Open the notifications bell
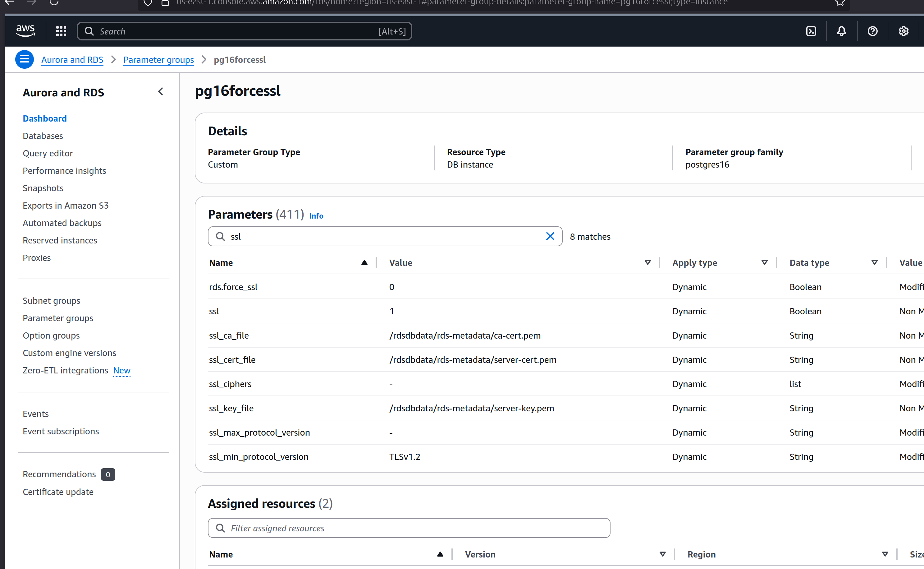This screenshot has height=569, width=924. pos(841,31)
